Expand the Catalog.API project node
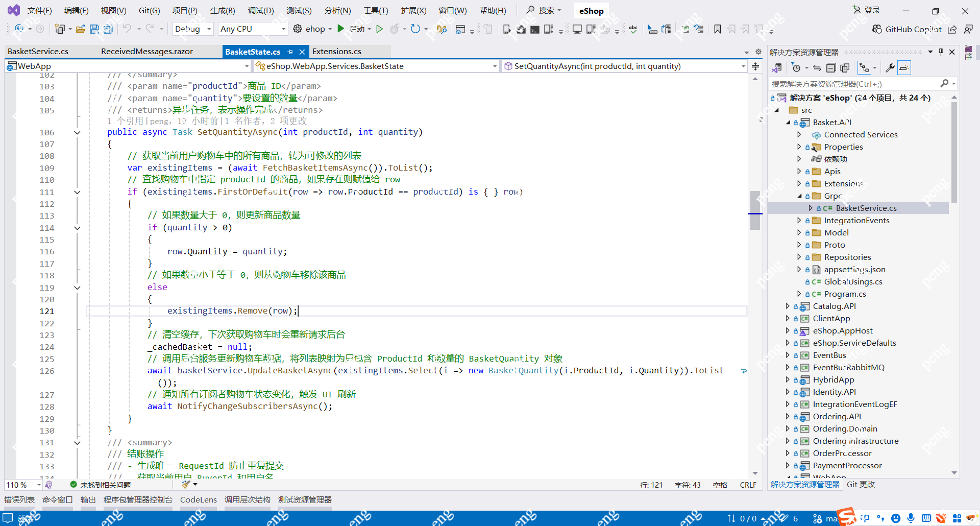 tap(787, 306)
